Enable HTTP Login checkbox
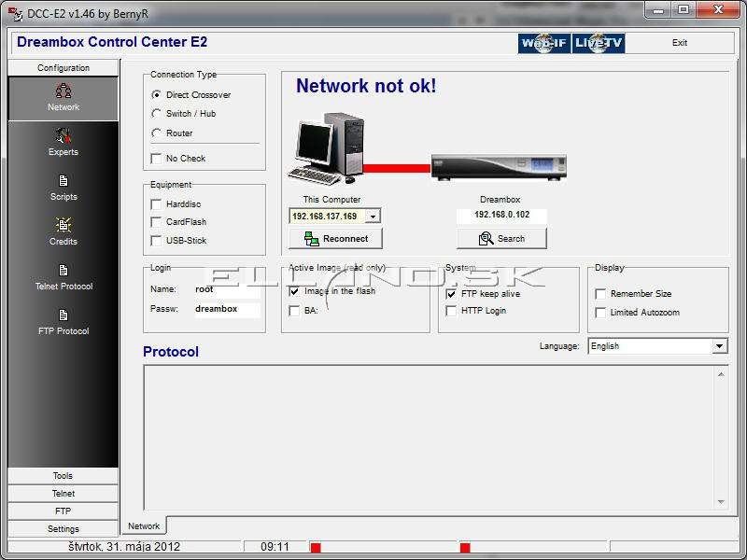Image resolution: width=747 pixels, height=560 pixels. (x=451, y=311)
